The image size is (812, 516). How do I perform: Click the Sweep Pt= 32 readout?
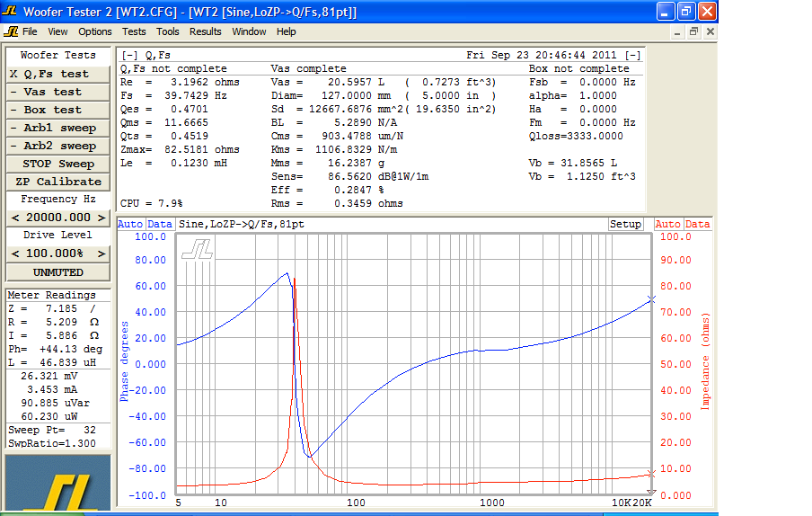click(52, 430)
